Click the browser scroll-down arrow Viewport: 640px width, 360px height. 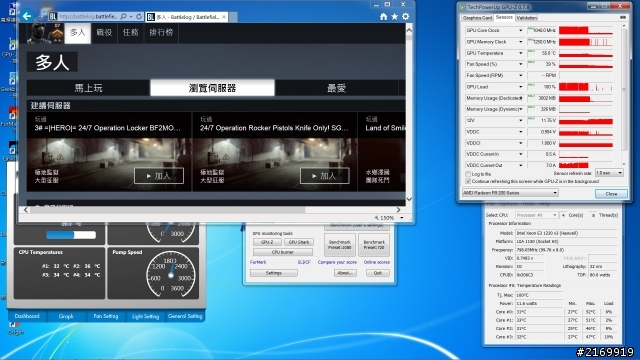409,199
